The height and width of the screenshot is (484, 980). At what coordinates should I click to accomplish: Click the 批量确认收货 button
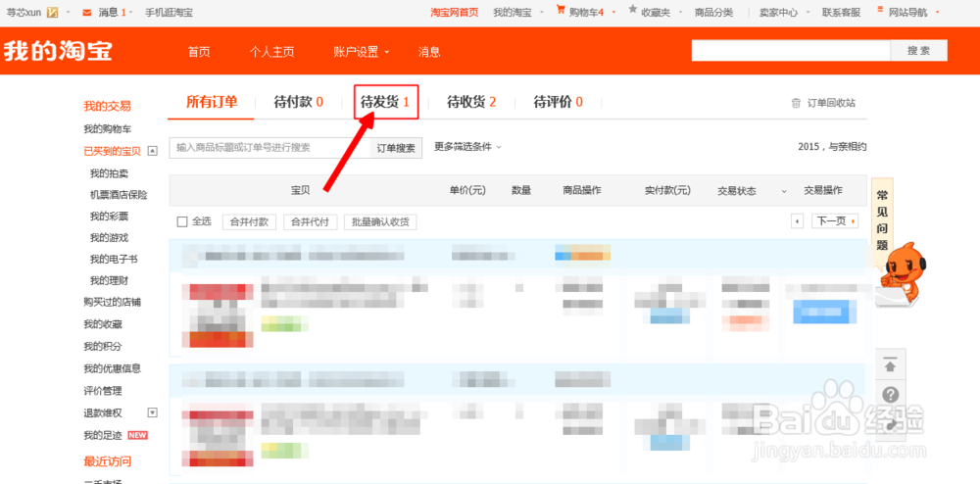click(x=380, y=221)
